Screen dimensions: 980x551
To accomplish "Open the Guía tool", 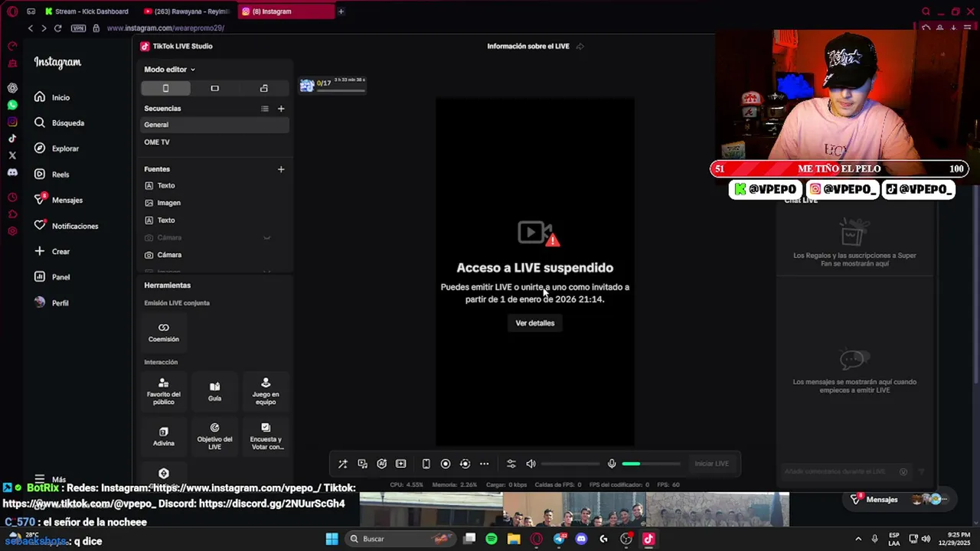I will (214, 391).
